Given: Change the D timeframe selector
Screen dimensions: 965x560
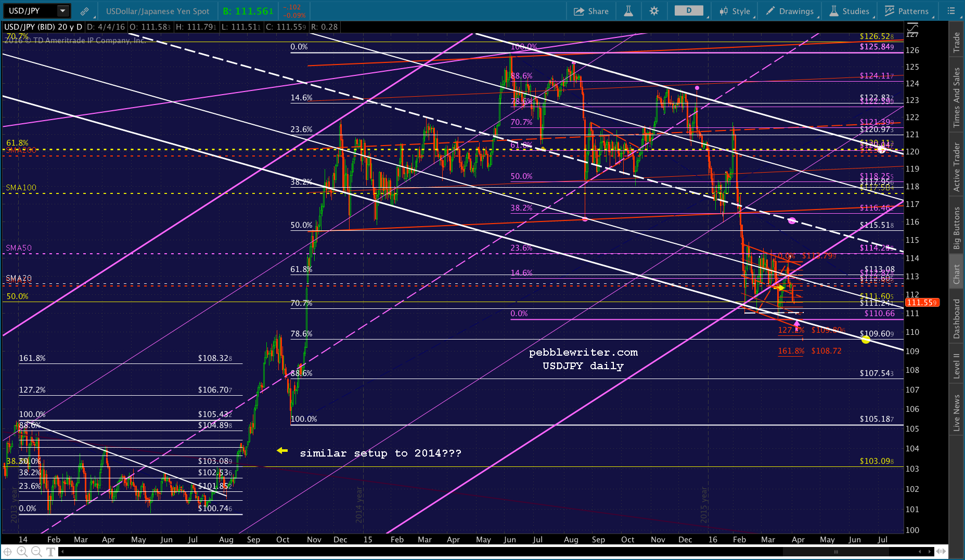Looking at the screenshot, I should point(689,10).
